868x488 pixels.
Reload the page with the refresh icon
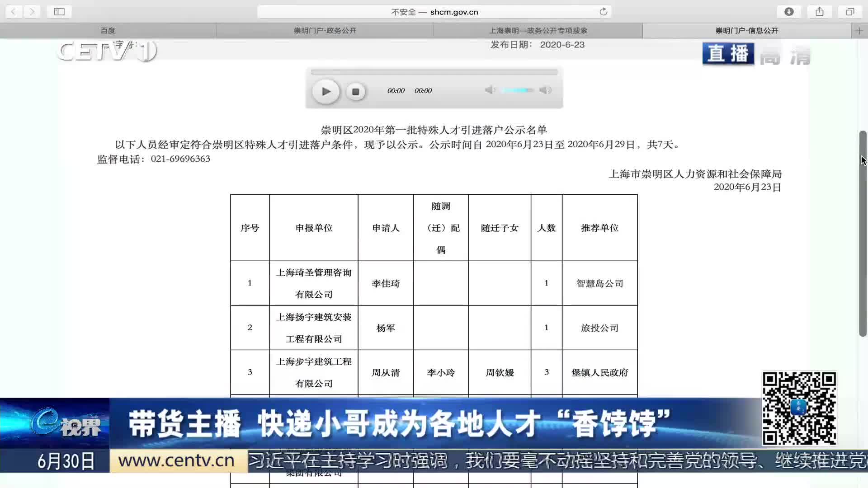pos(603,12)
